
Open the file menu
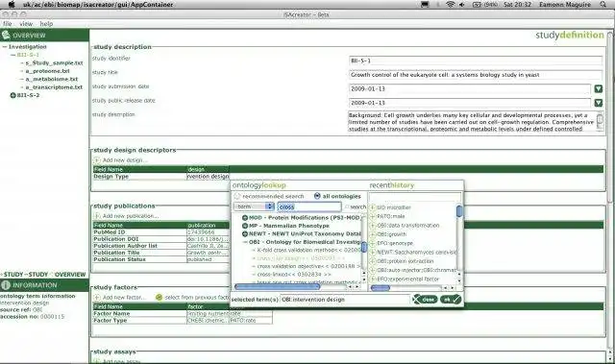point(8,23)
